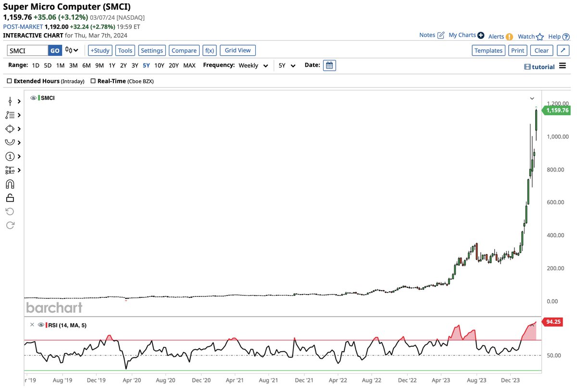Collapse the SMCI price pane chevron
Screen dimensions: 577x392
tap(532, 98)
